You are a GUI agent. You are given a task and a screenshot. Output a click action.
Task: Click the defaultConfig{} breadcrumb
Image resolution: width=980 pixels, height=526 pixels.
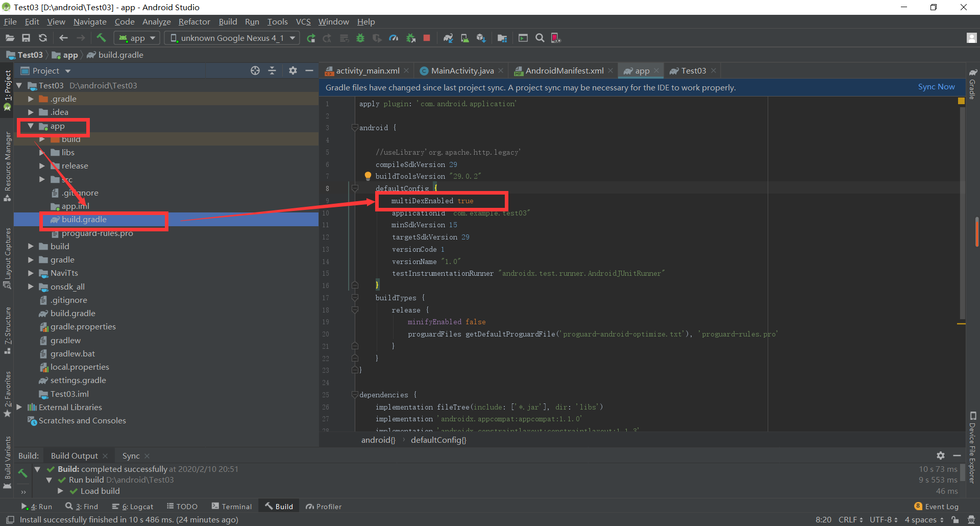tap(438, 440)
